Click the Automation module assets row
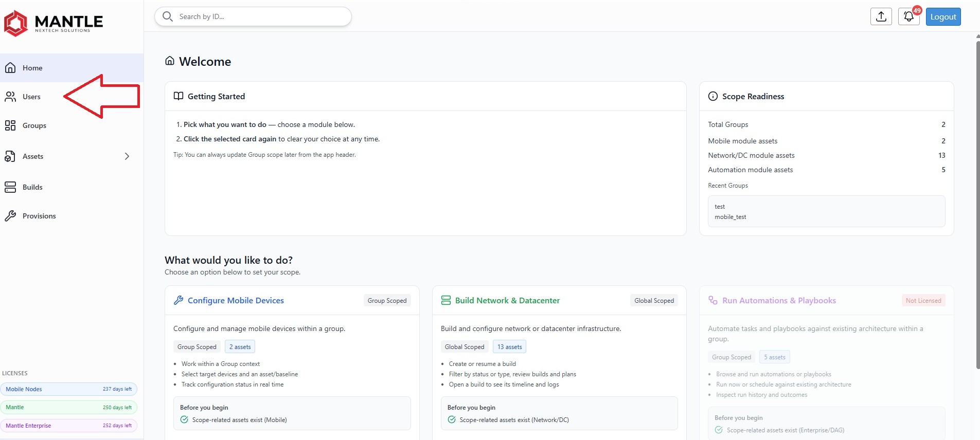980x440 pixels. (826, 170)
